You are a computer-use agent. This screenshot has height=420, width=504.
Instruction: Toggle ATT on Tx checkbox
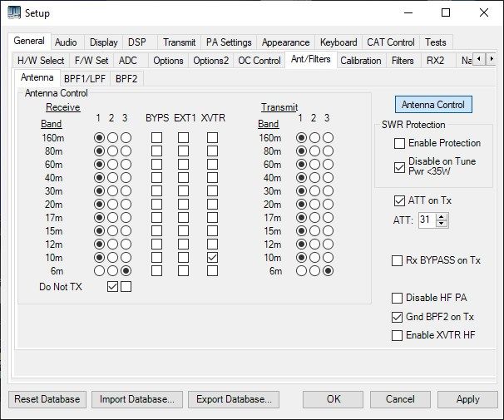400,200
